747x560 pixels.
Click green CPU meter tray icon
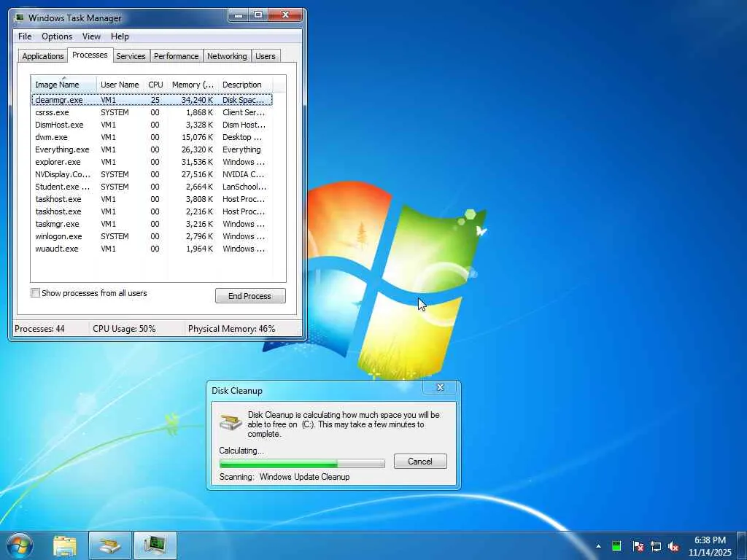[x=616, y=546]
